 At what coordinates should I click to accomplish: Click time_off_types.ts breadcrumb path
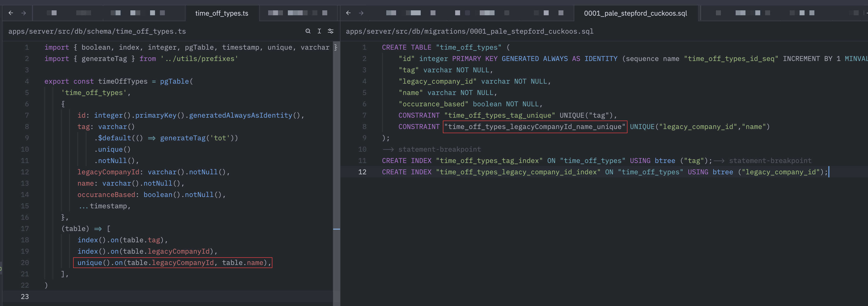97,31
